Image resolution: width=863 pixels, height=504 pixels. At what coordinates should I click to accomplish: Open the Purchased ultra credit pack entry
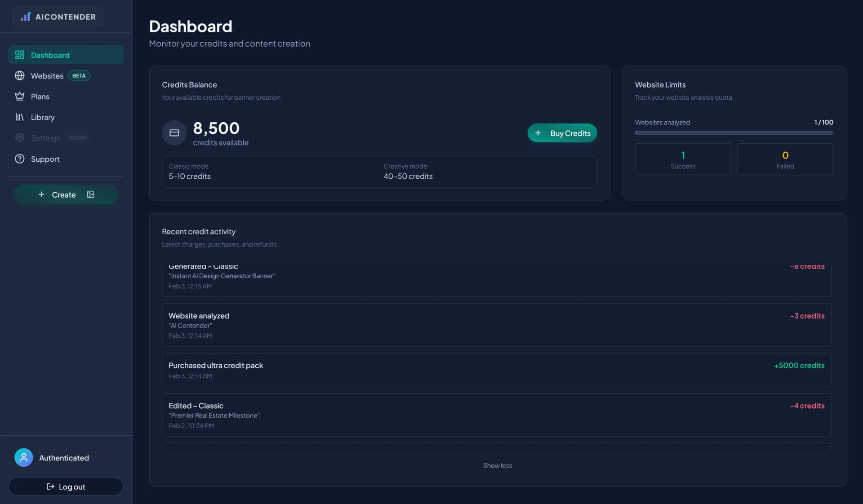pos(496,370)
